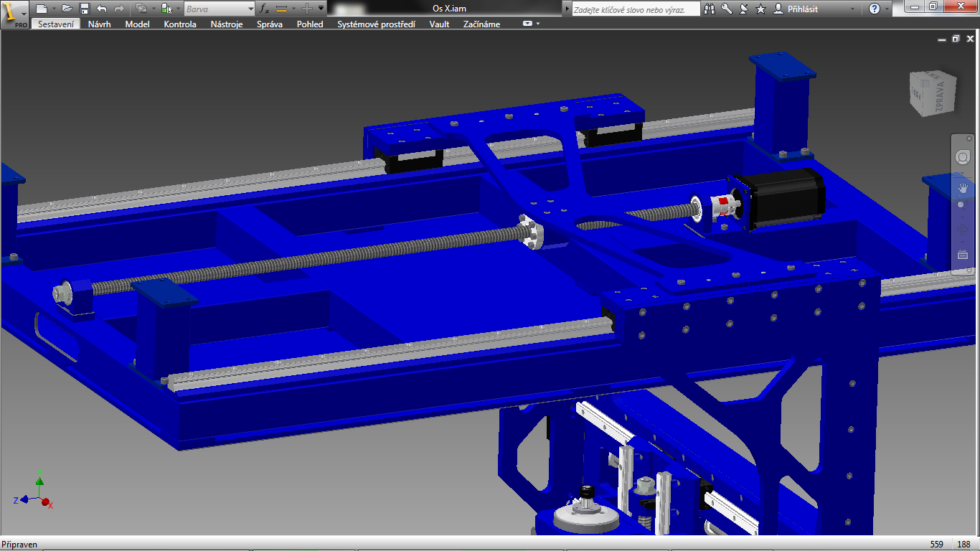The image size is (980, 551).
Task: Click the New document icon
Action: pyautogui.click(x=42, y=9)
